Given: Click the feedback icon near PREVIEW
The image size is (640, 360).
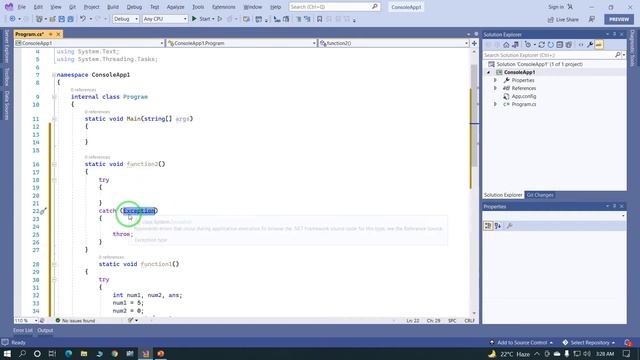Looking at the screenshot, I should pos(592,19).
